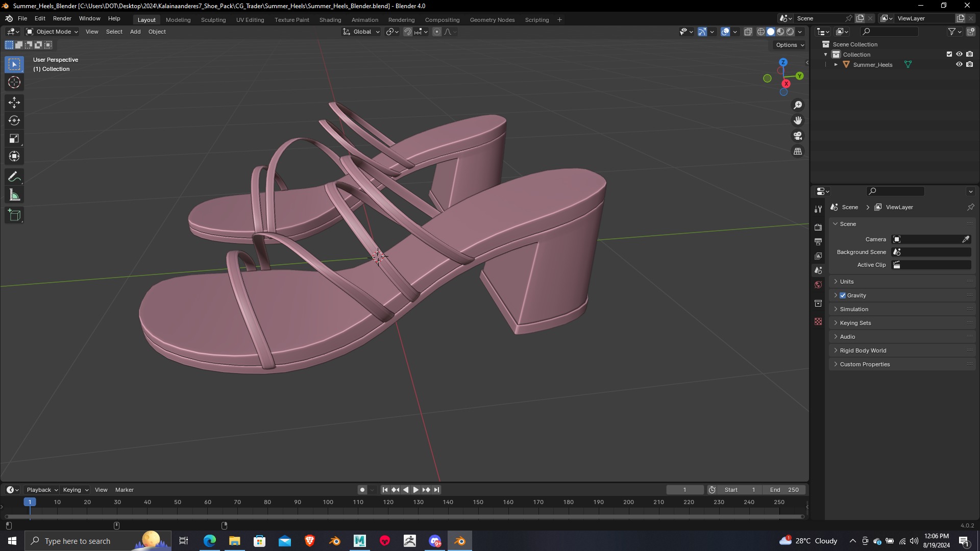Viewport: 980px width, 551px height.
Task: Open the Render menu
Action: click(x=62, y=18)
